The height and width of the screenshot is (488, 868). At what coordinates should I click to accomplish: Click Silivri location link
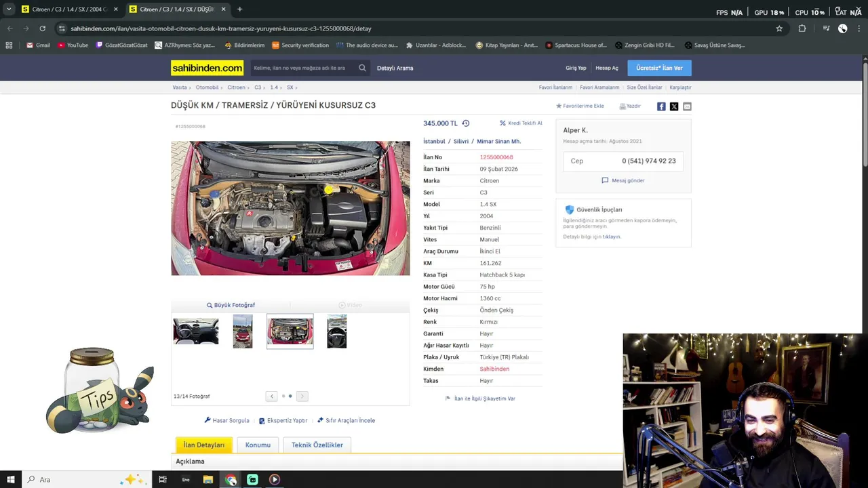[461, 142]
